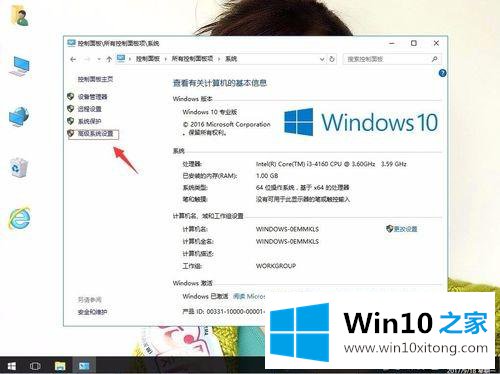Click shield icon beside 设备管理器
Screen dimensions: 500x374
(71, 96)
